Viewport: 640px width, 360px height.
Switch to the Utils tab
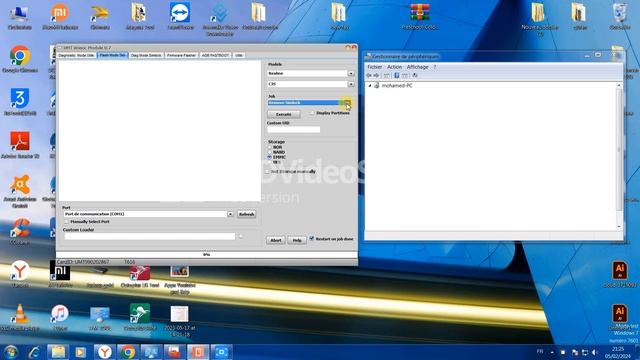pyautogui.click(x=239, y=55)
